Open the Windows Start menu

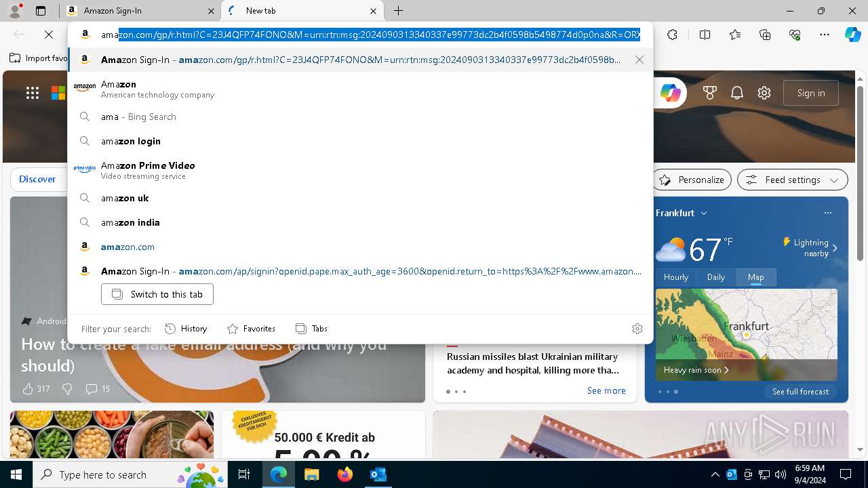tap(16, 474)
